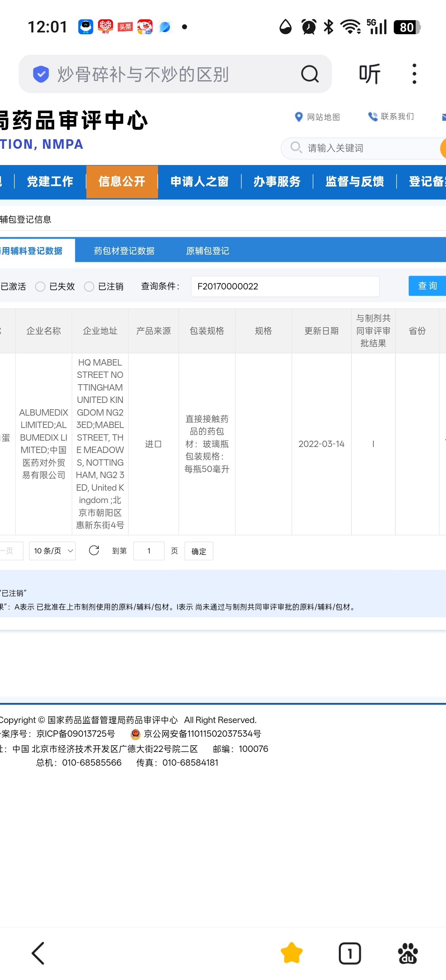Tap the browser back arrow
Viewport: 446px width, 980px height.
click(38, 953)
